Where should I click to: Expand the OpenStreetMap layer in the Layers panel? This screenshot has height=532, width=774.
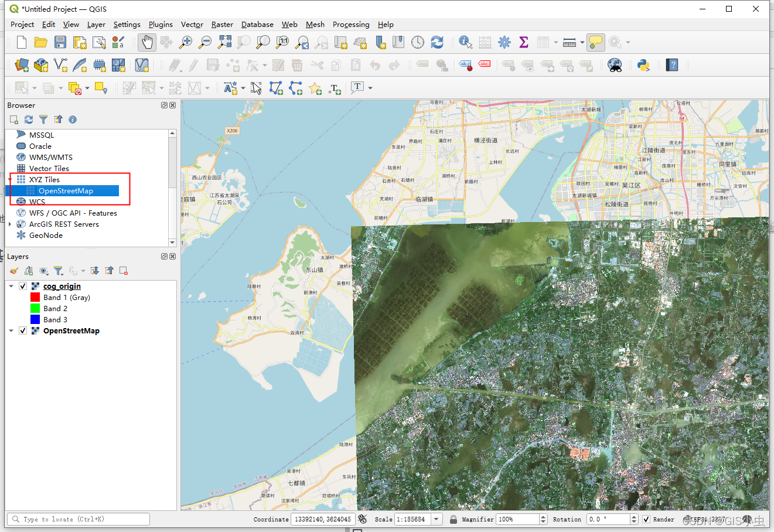click(x=11, y=331)
